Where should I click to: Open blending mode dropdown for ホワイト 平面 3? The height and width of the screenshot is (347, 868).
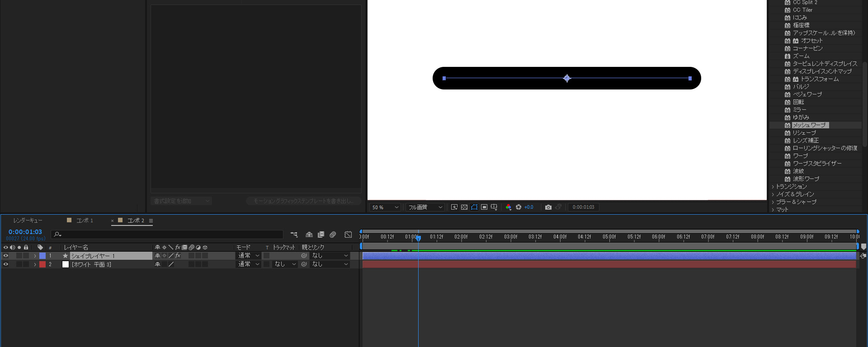(x=249, y=264)
